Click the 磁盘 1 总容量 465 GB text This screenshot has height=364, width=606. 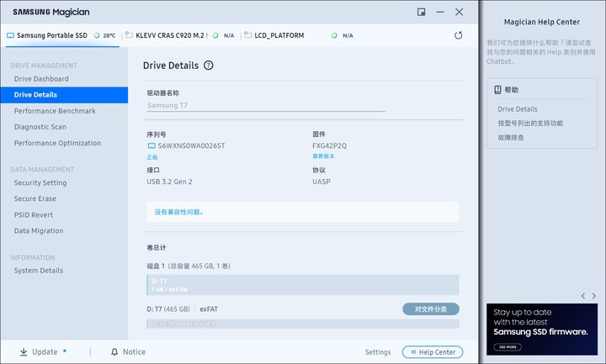[x=189, y=266]
